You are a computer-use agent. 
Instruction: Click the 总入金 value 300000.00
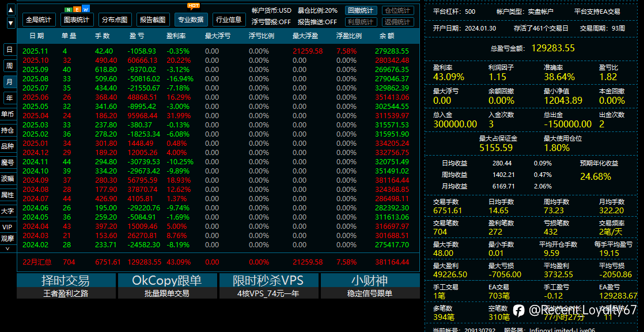pos(455,124)
